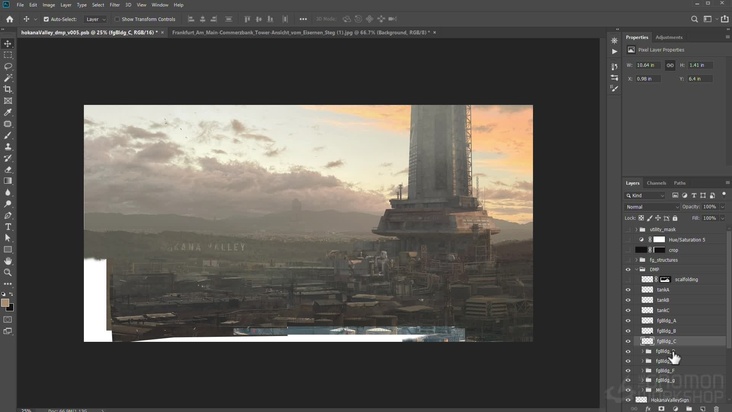
Task: Click the crop layer thumbnail
Action: point(641,250)
